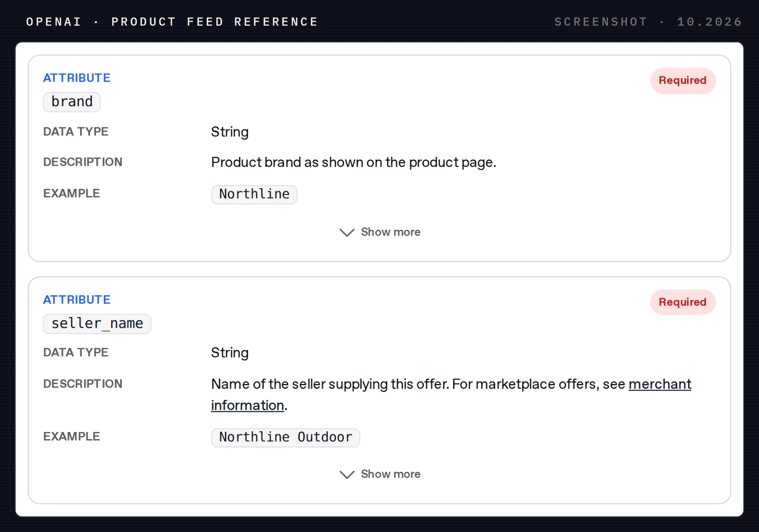
Task: Click the Required badge on the seller_name attribute
Action: [x=682, y=302]
